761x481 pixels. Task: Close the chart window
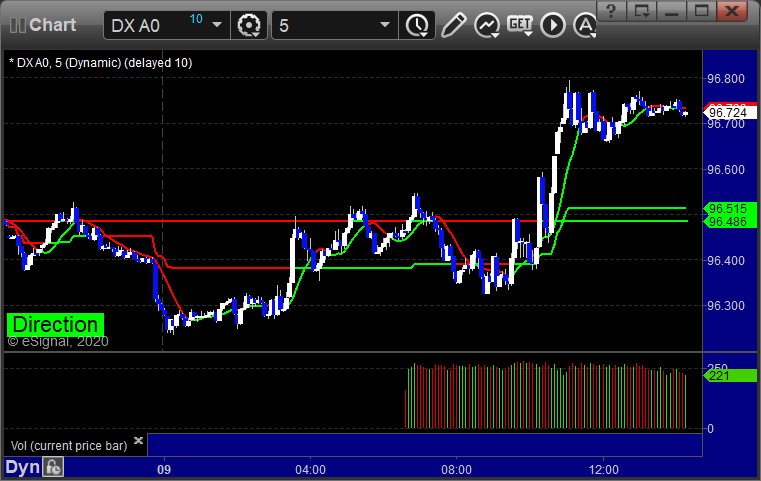[x=731, y=11]
